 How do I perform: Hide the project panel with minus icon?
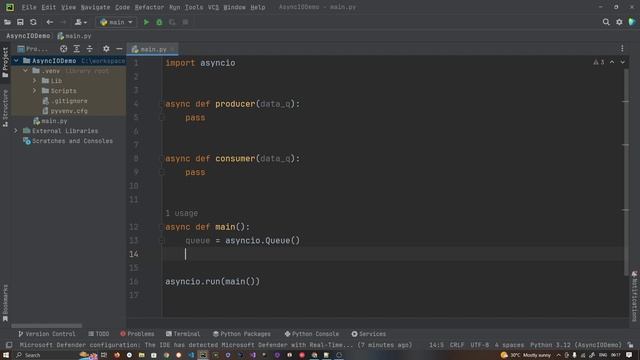pos(119,49)
